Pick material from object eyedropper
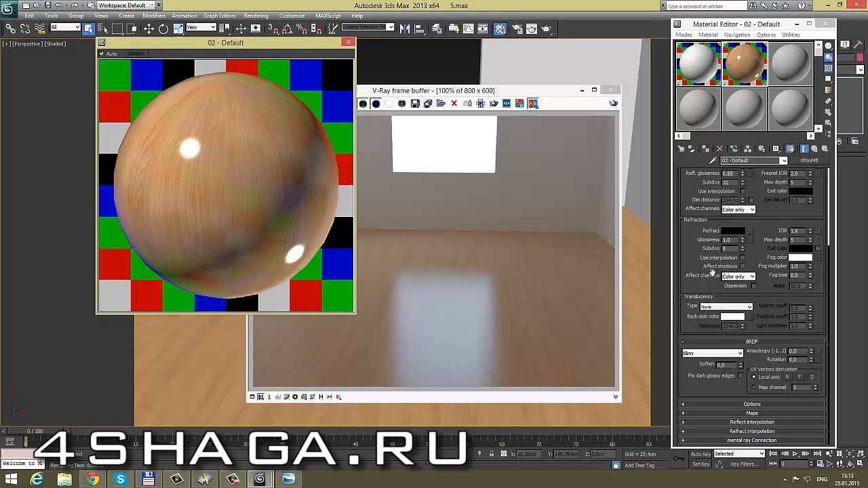 tap(713, 161)
